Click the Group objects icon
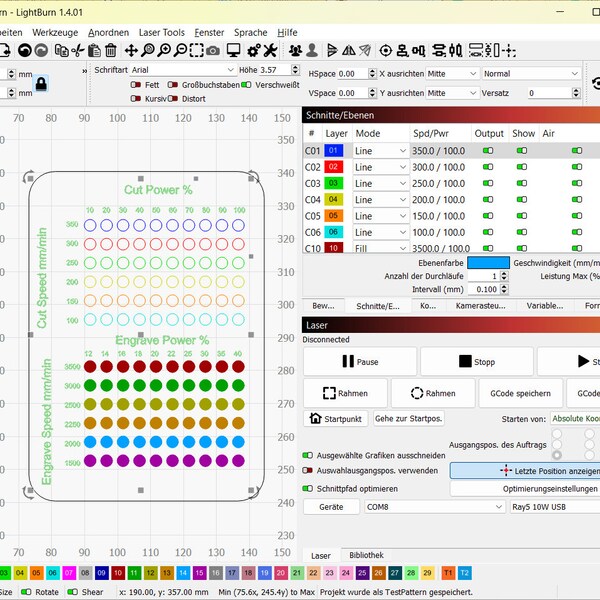600x600 pixels. [295, 50]
